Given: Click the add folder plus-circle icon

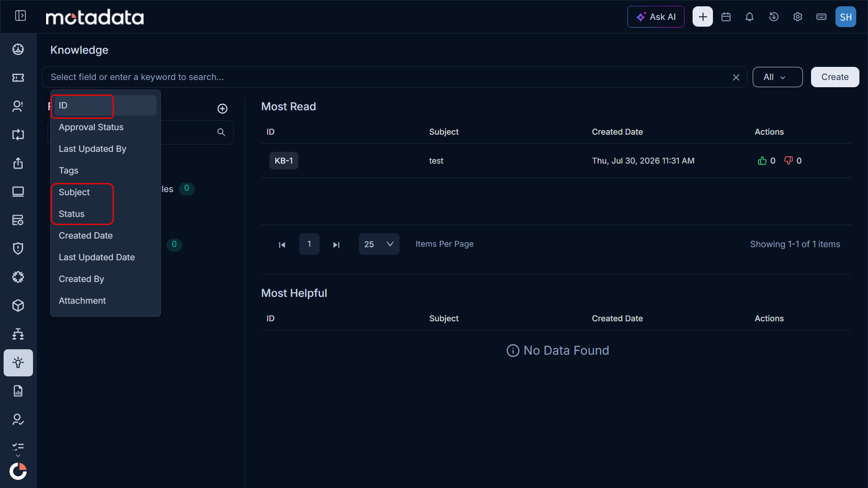Looking at the screenshot, I should 222,108.
